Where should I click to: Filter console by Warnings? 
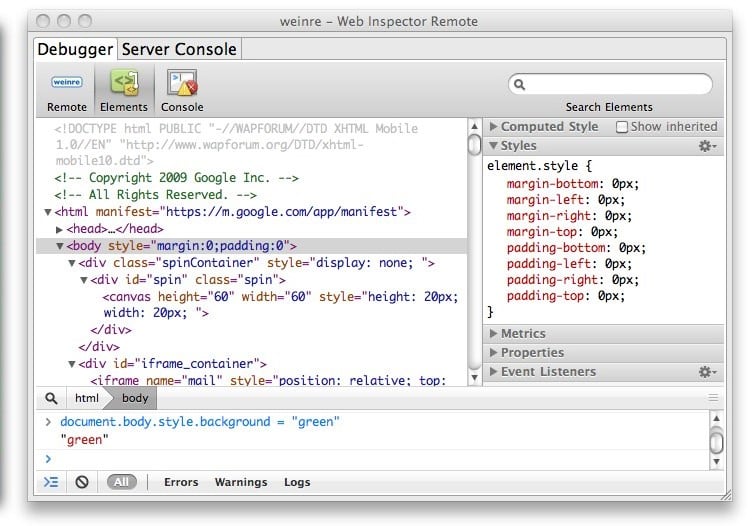(241, 482)
